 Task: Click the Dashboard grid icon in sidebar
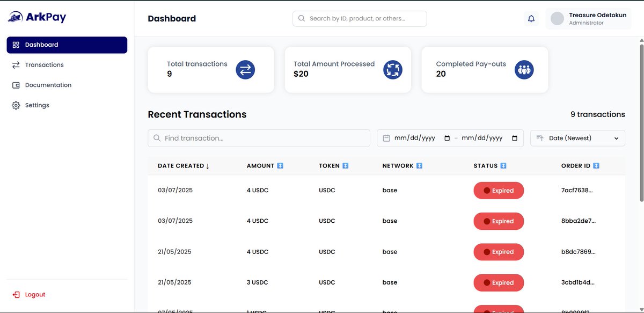[16, 45]
